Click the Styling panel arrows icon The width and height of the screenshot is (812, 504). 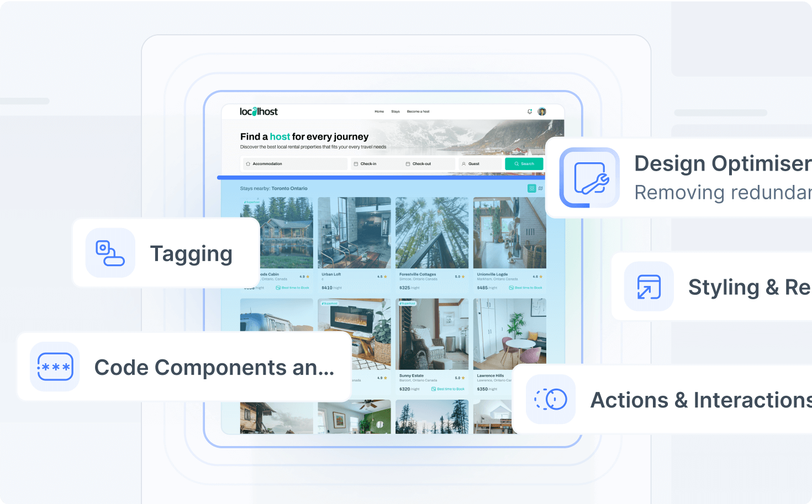(648, 287)
